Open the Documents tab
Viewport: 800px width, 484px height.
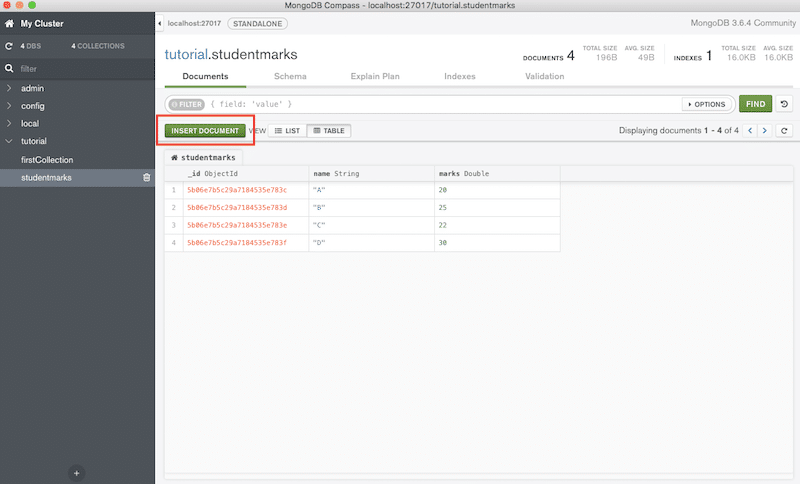[x=205, y=77]
